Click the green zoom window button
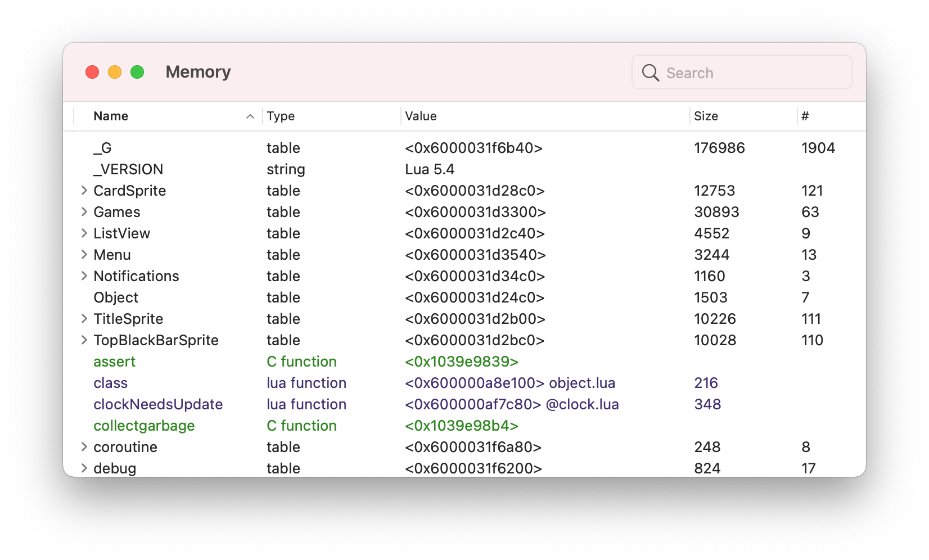The image size is (929, 560). coord(137,72)
